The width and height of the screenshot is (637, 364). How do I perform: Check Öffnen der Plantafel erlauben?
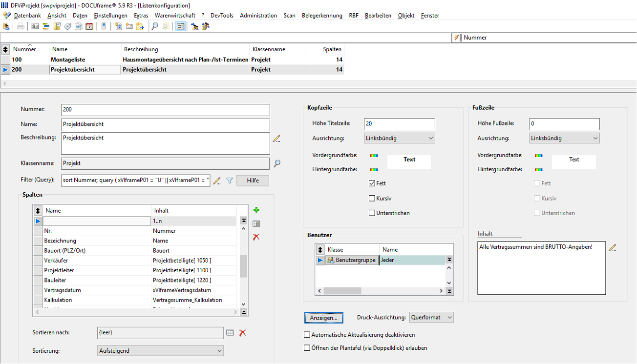coord(307,348)
